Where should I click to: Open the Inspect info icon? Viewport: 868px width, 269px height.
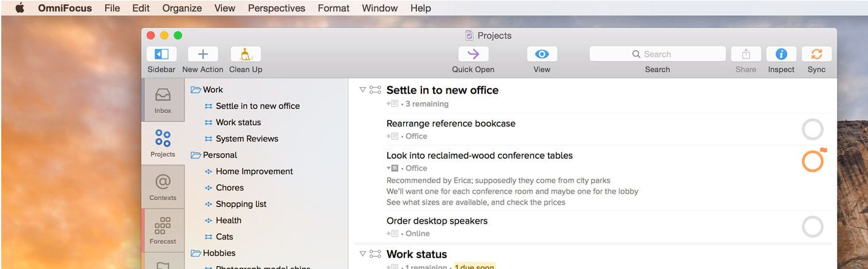(x=781, y=55)
